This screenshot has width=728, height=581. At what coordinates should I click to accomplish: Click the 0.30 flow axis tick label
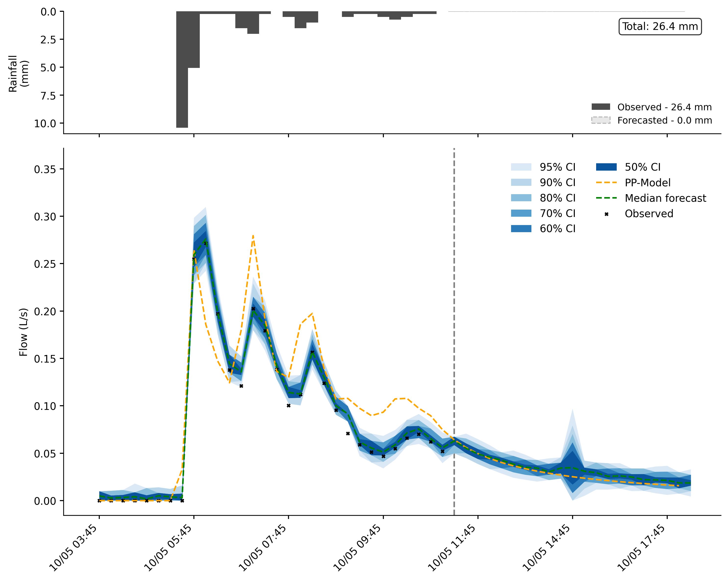[x=45, y=216]
